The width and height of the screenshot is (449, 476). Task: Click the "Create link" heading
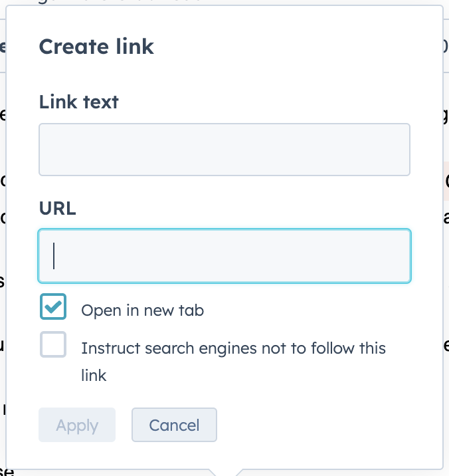click(96, 47)
